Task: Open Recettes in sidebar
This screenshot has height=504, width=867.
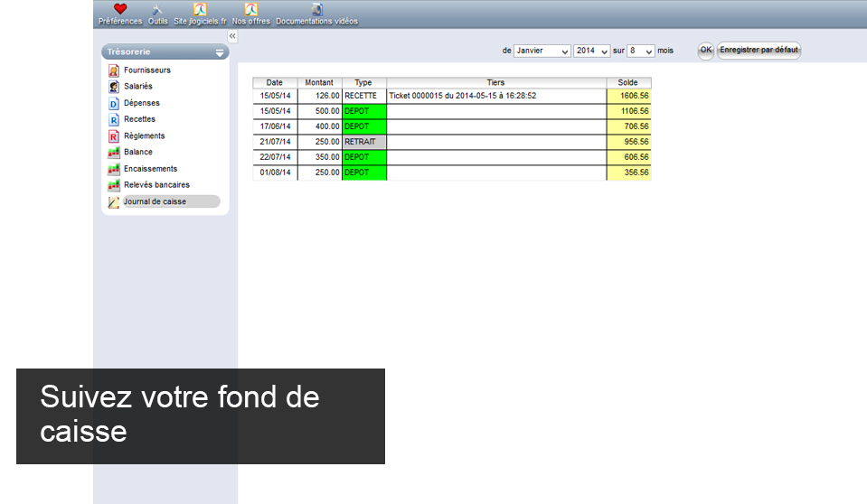Action: click(x=139, y=119)
